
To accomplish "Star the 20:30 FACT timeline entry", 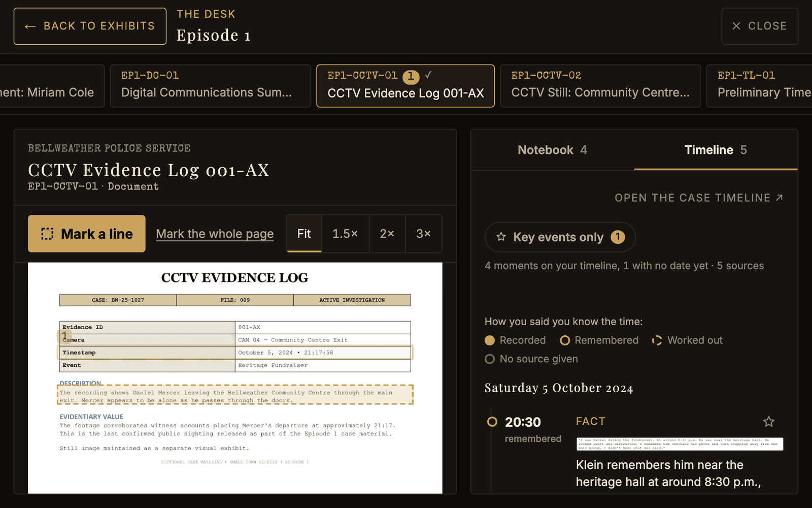I will [769, 422].
